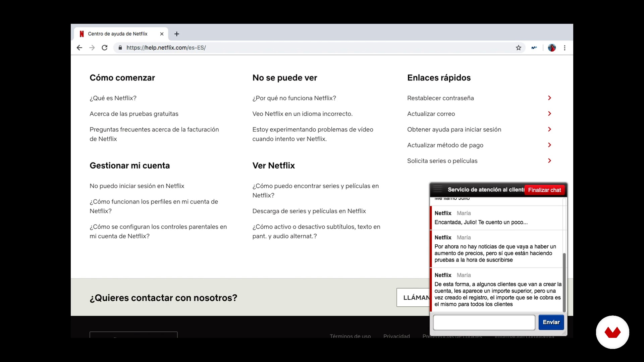Click chat message starting De esta forma

point(498,294)
